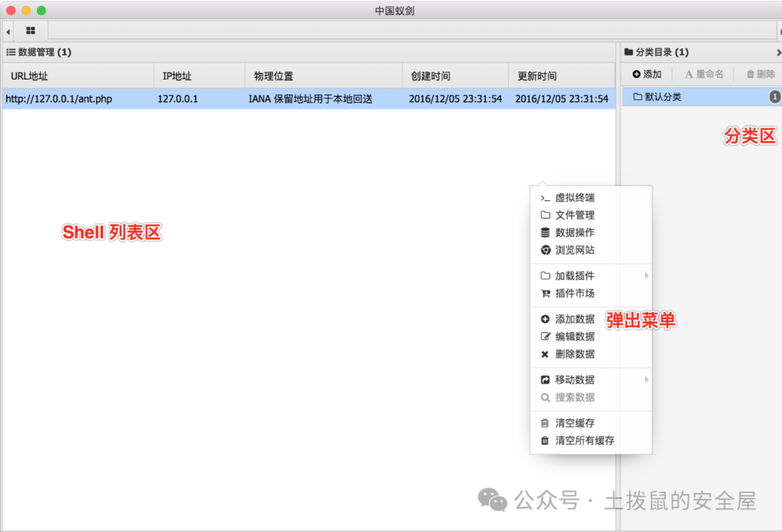Click the trash icon beside 清空缓存

(545, 423)
